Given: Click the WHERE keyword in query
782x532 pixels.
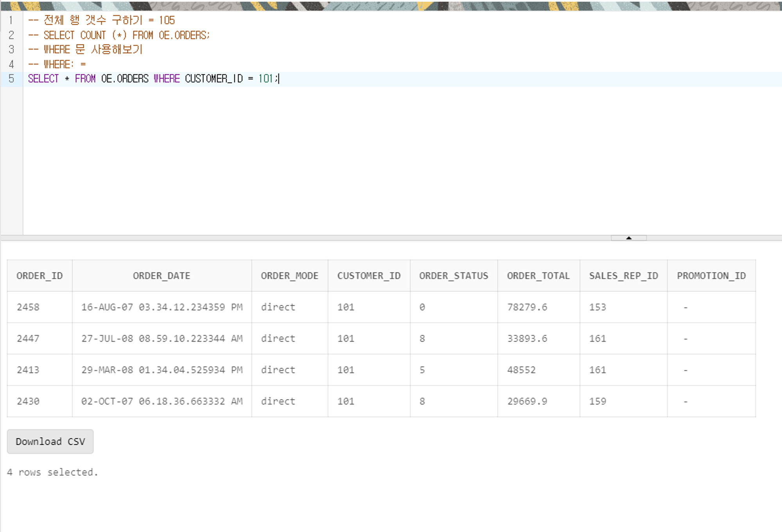Looking at the screenshot, I should (x=167, y=79).
